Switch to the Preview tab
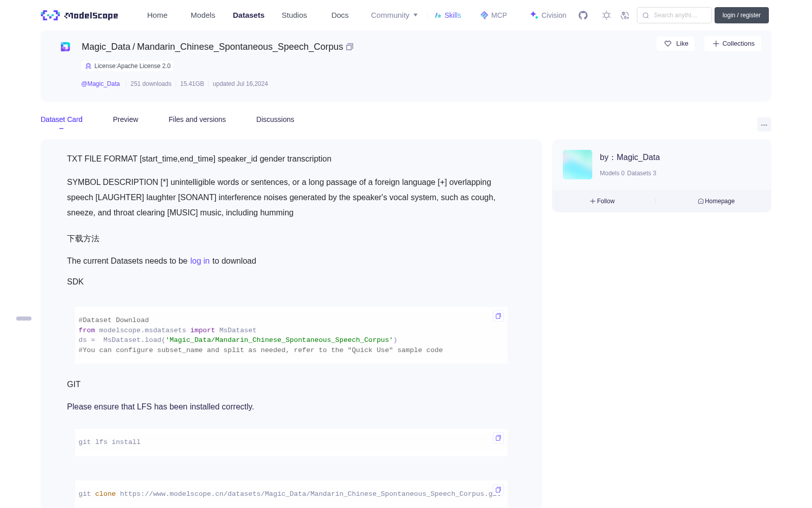 tap(125, 119)
